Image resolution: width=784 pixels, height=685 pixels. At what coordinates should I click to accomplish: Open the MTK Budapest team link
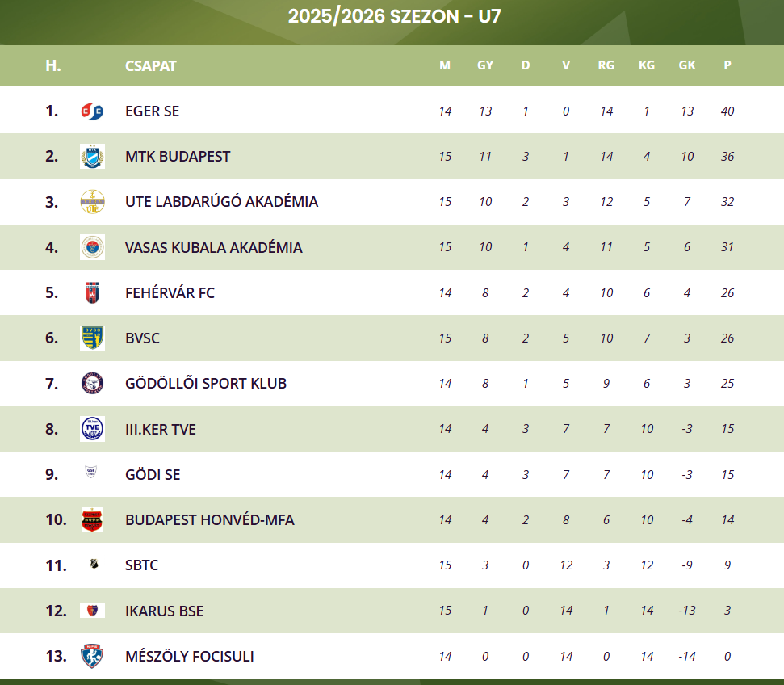(x=178, y=157)
